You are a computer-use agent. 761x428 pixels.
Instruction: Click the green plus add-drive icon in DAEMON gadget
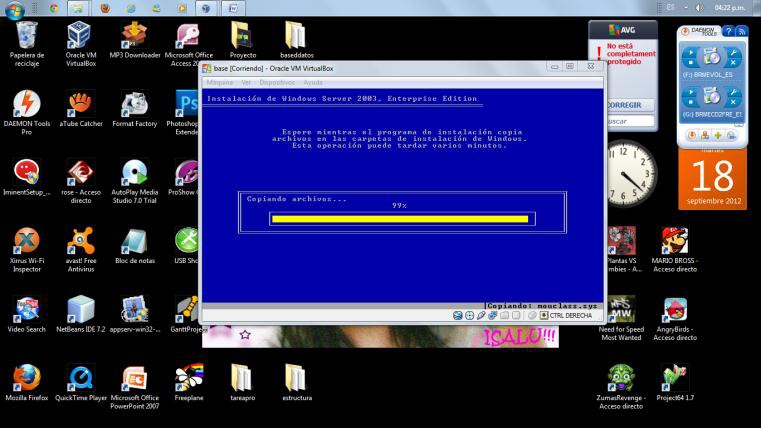pos(717,135)
